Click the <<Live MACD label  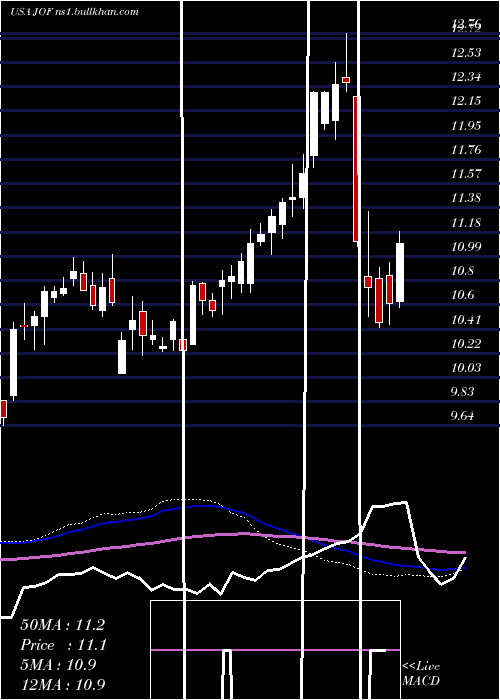[421, 673]
